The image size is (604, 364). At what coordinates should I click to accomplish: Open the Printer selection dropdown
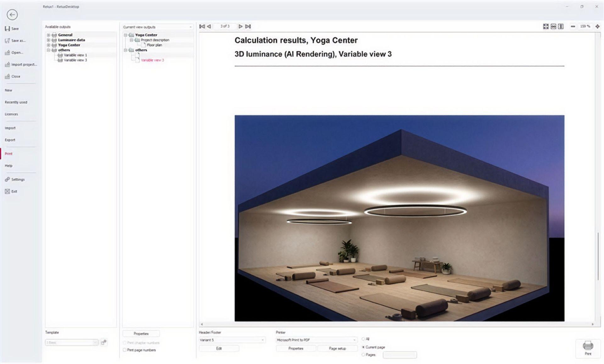pyautogui.click(x=316, y=340)
